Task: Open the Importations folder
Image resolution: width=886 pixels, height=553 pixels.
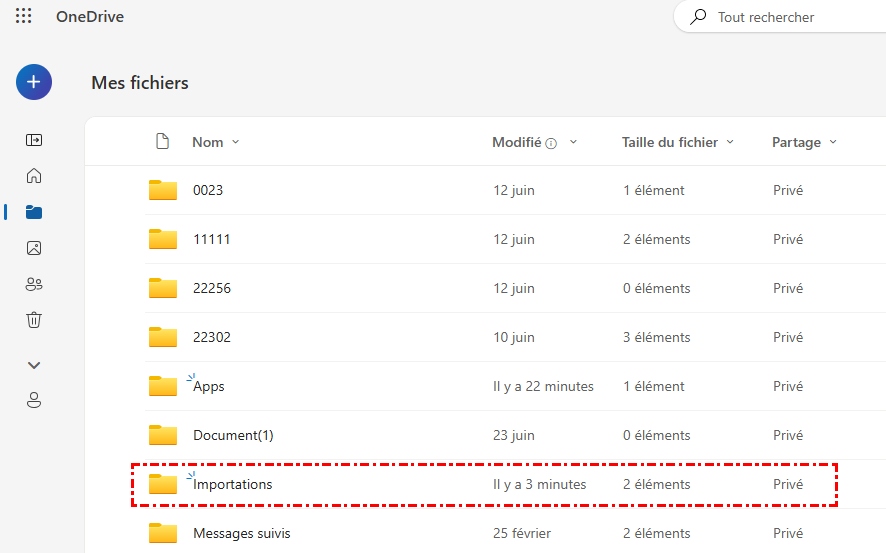Action: click(x=233, y=484)
